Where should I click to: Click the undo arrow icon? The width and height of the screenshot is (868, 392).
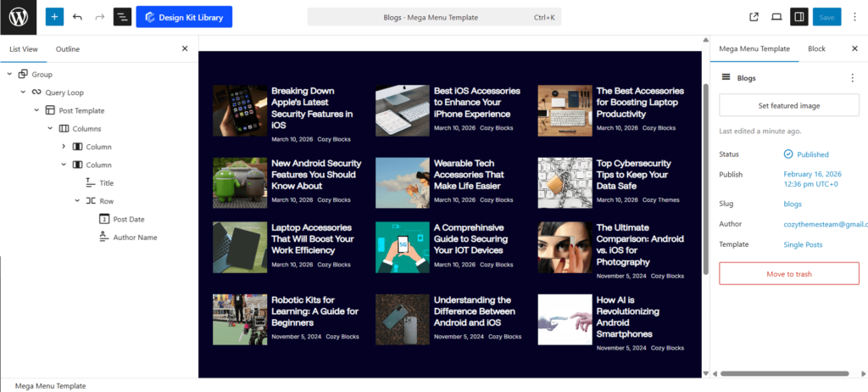pos(77,17)
